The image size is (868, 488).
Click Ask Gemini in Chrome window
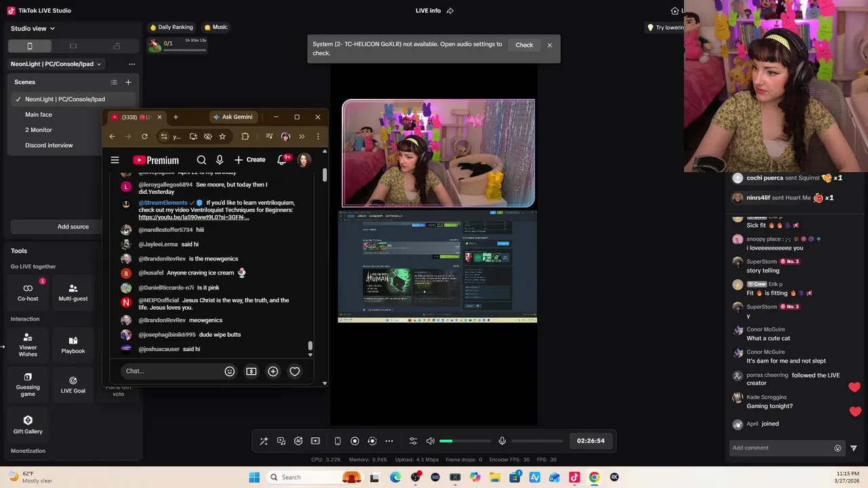[233, 117]
